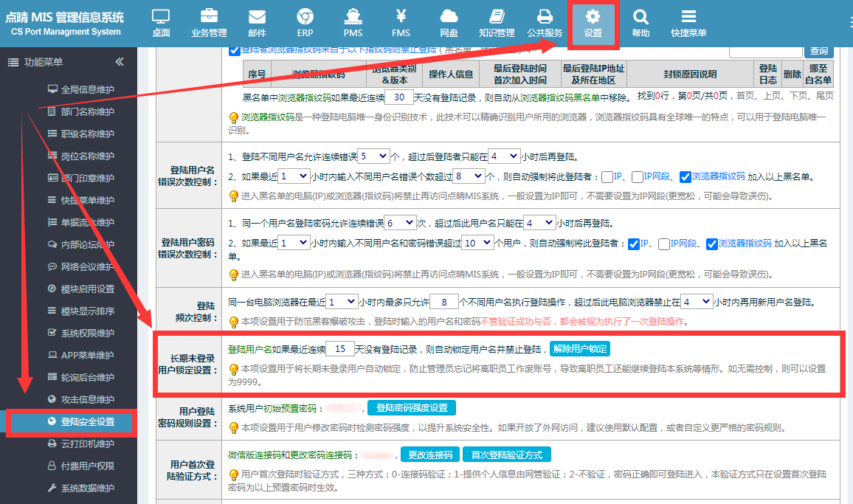
Task: Click the 登陆频次控制 user count input showing 8
Action: tap(444, 302)
